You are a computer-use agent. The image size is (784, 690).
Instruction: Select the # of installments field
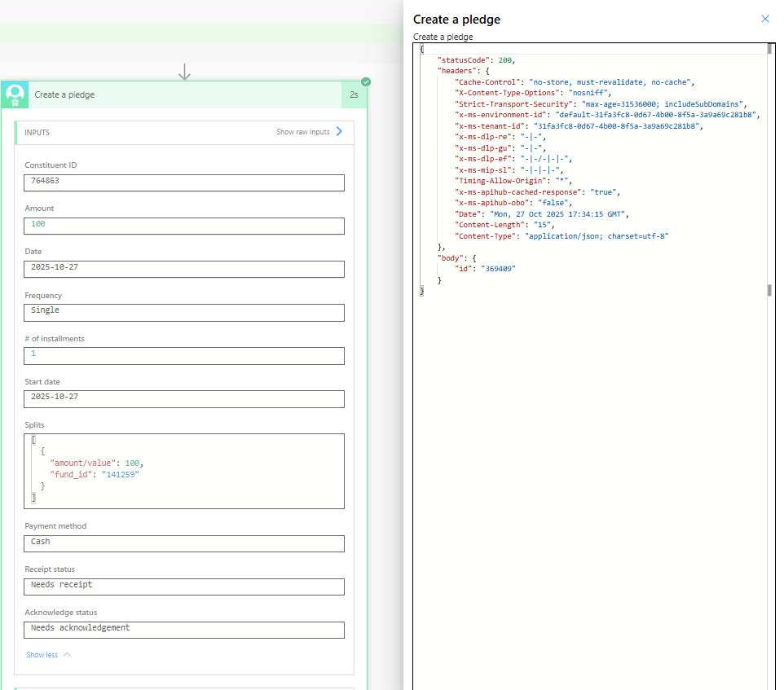(184, 356)
